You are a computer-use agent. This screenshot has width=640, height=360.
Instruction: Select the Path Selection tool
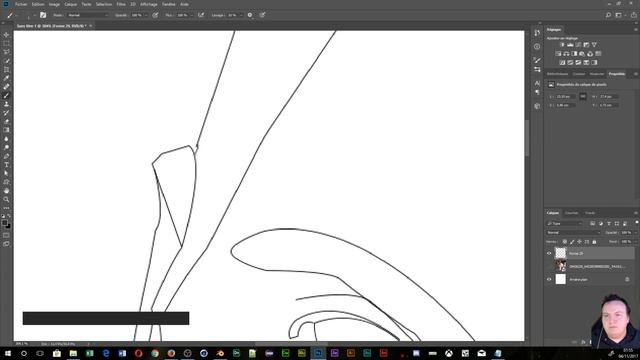click(x=6, y=173)
